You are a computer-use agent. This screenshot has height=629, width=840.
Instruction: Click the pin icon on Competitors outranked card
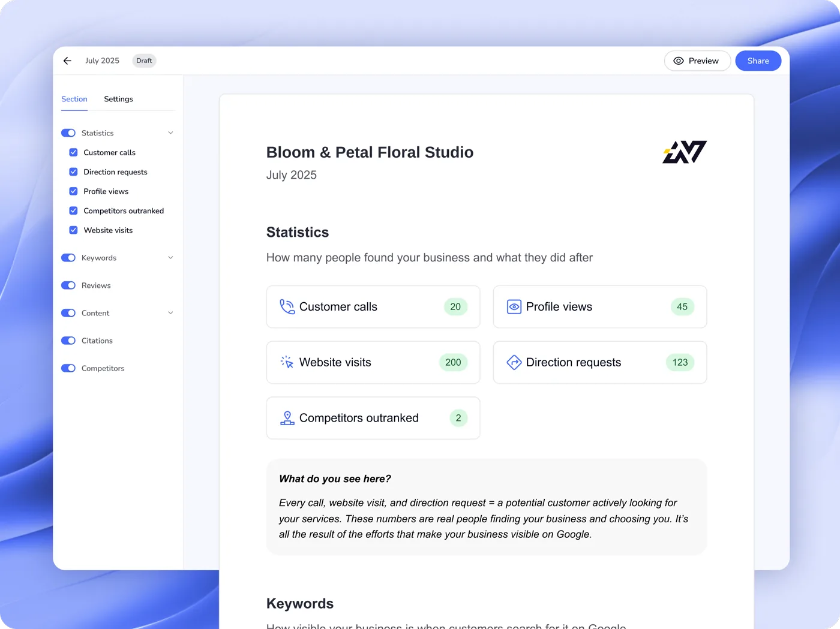[287, 418]
